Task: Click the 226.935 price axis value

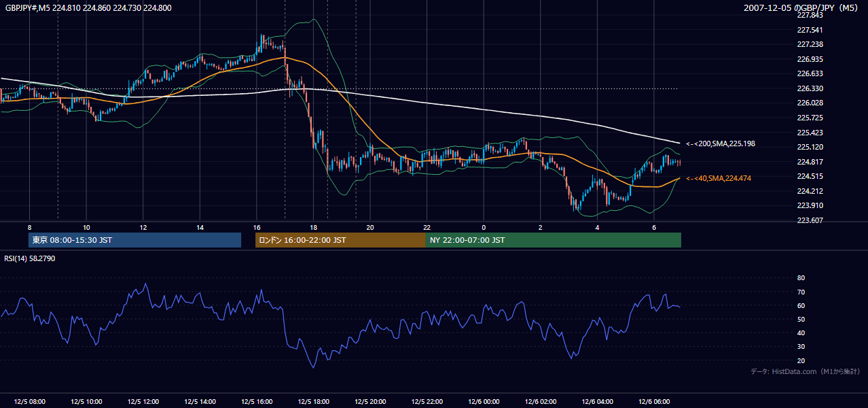Action: [810, 59]
